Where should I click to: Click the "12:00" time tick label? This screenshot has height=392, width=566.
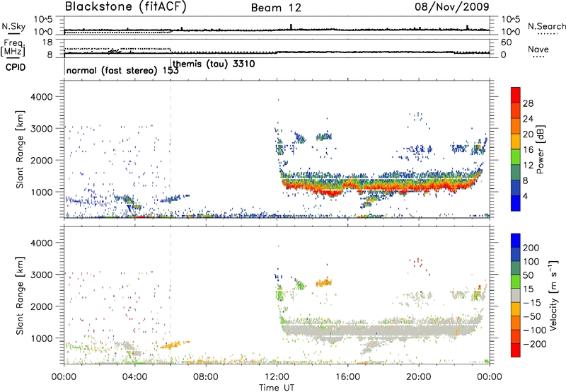click(x=277, y=377)
